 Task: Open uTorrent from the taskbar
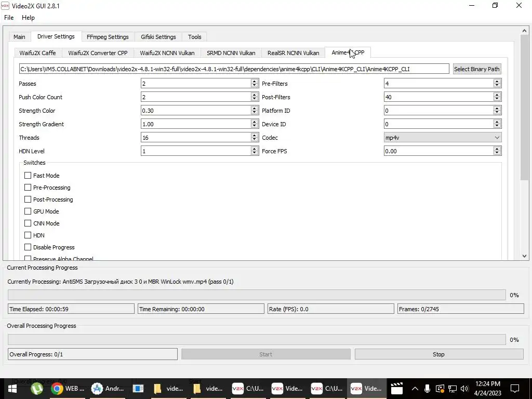pyautogui.click(x=37, y=389)
